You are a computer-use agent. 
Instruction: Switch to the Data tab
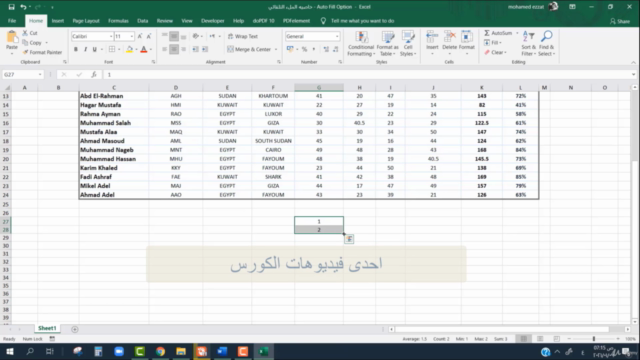coord(142,21)
